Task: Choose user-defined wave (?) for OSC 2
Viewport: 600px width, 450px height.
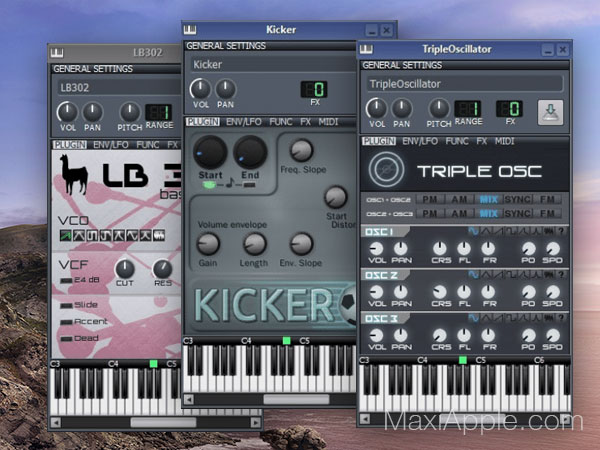Action: click(x=561, y=274)
